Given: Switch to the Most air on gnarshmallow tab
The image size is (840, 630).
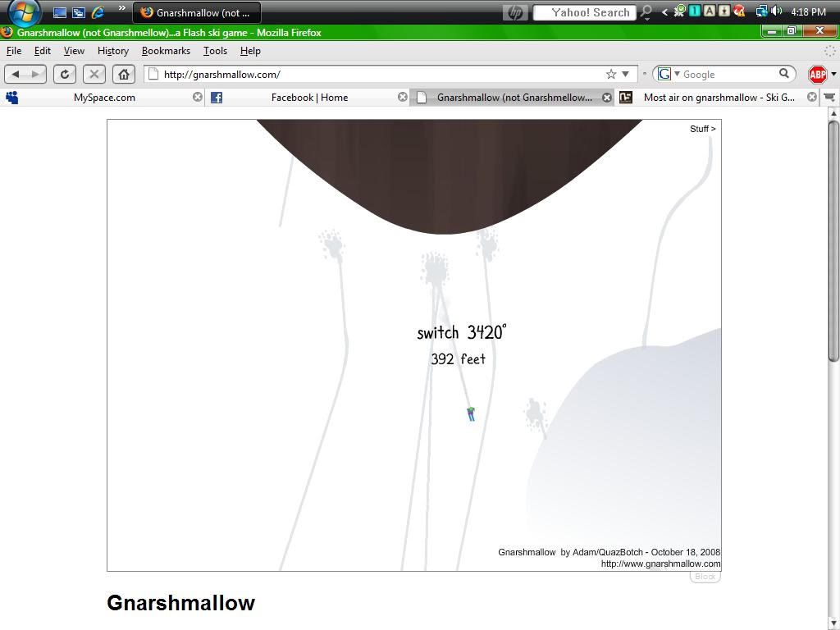Looking at the screenshot, I should (x=718, y=97).
